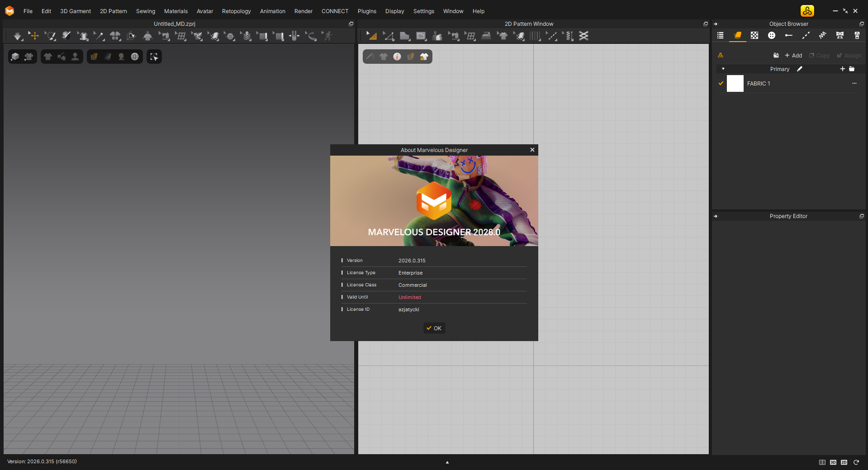Click Assign in the Object Browser
This screenshot has height=470, width=868.
(849, 56)
